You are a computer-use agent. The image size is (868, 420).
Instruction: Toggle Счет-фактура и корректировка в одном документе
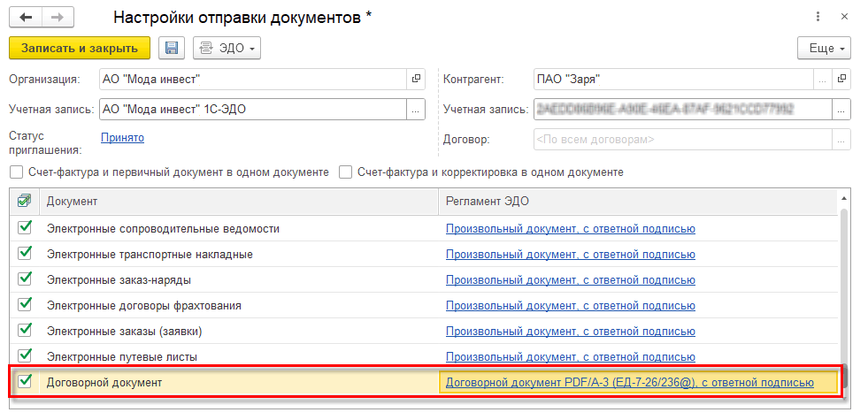[x=346, y=172]
